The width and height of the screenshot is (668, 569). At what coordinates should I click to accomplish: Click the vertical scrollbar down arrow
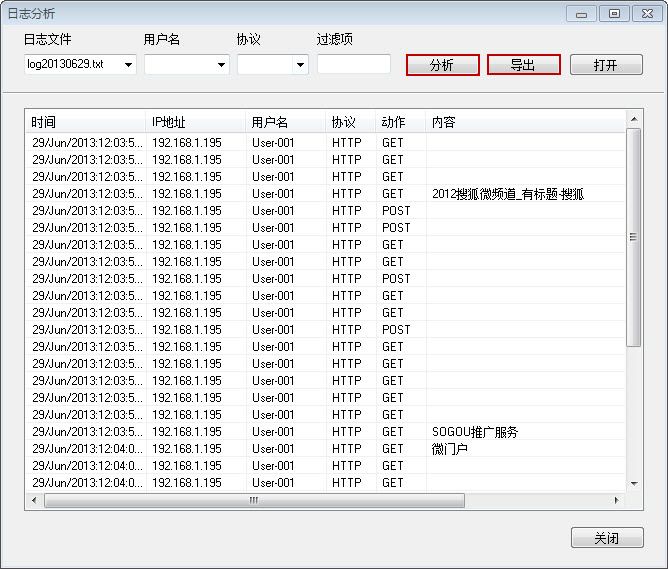tap(634, 484)
